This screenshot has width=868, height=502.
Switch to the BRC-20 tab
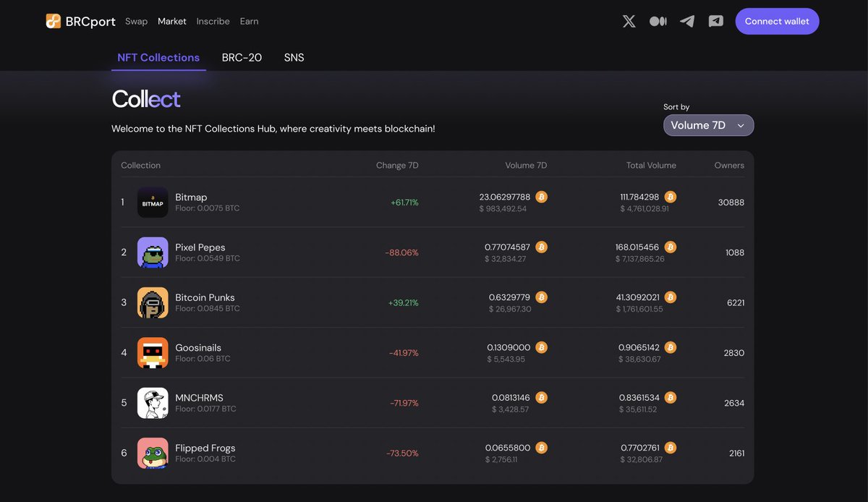pos(242,57)
